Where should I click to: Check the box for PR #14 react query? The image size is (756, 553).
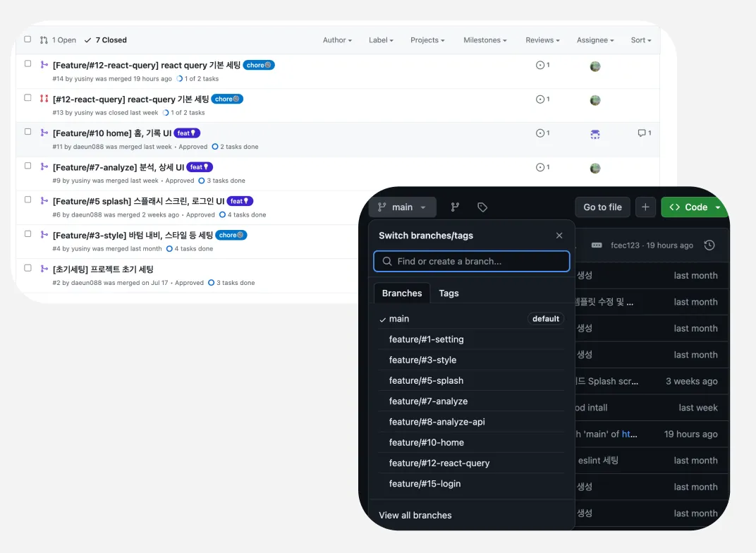coord(28,63)
